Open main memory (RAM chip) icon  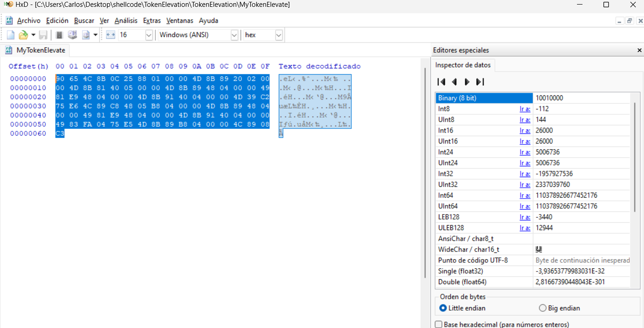click(59, 35)
